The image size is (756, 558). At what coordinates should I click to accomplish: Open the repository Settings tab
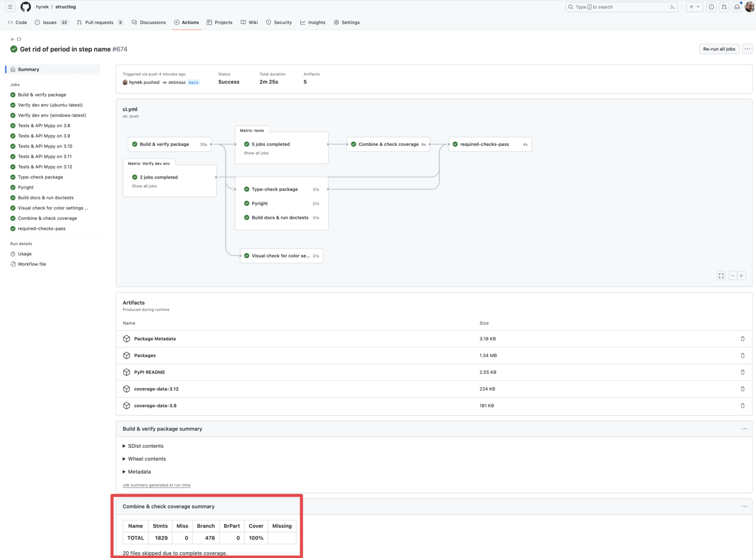(x=346, y=22)
